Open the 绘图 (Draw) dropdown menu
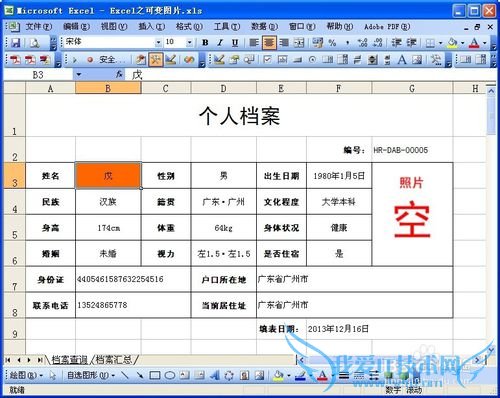Viewport: 500px width, 398px height. tap(26, 376)
